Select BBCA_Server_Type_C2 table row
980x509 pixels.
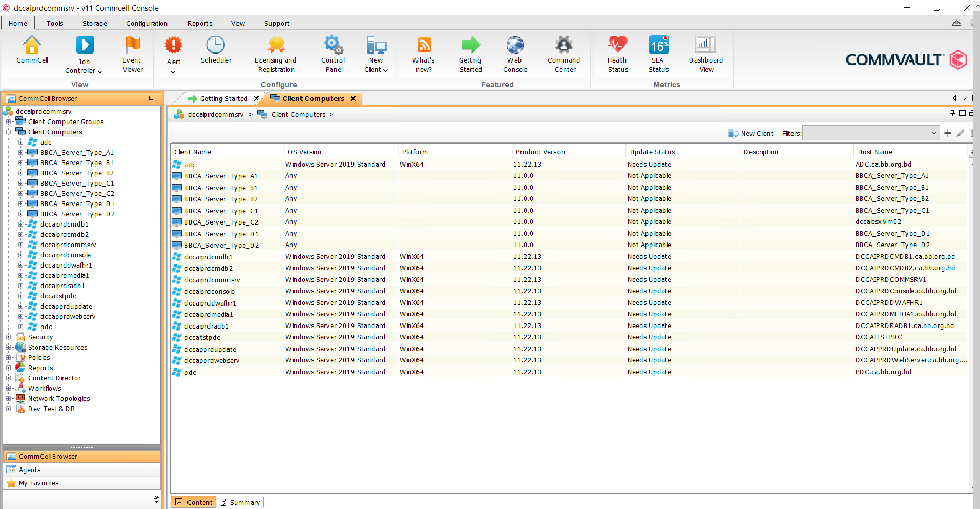(569, 222)
